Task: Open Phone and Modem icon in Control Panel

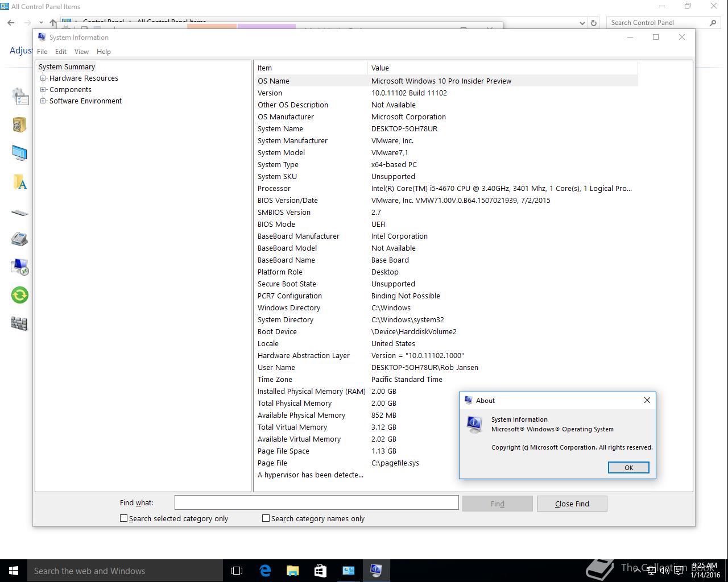Action: [x=19, y=239]
